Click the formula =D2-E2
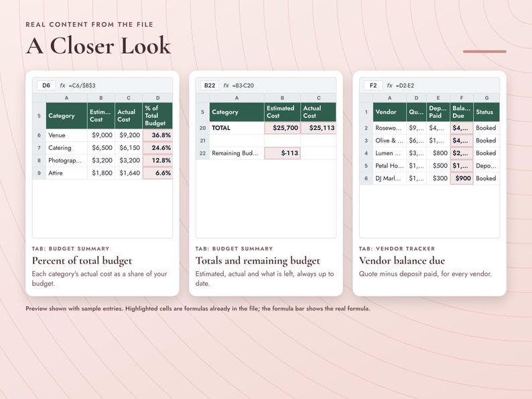The width and height of the screenshot is (532, 399). [x=405, y=86]
